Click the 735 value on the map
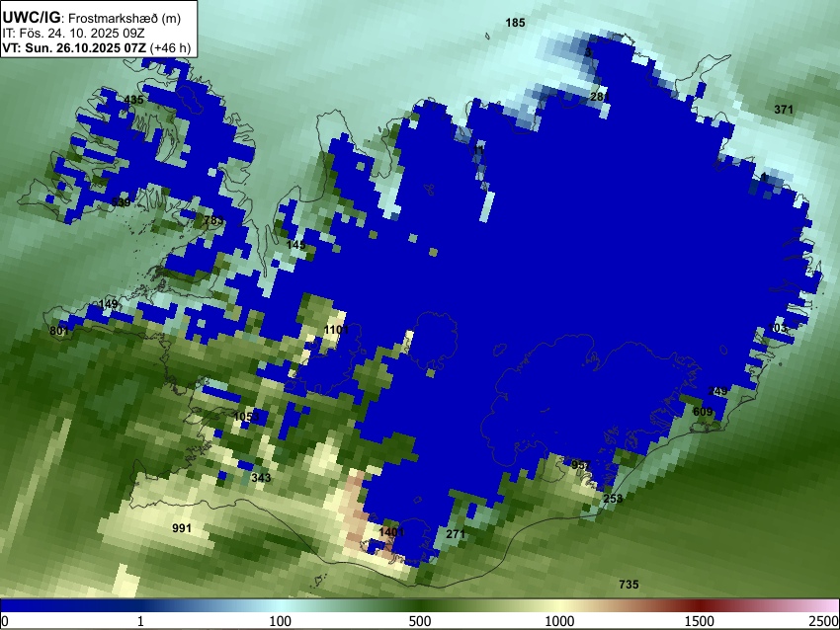The height and width of the screenshot is (630, 840). point(629,584)
